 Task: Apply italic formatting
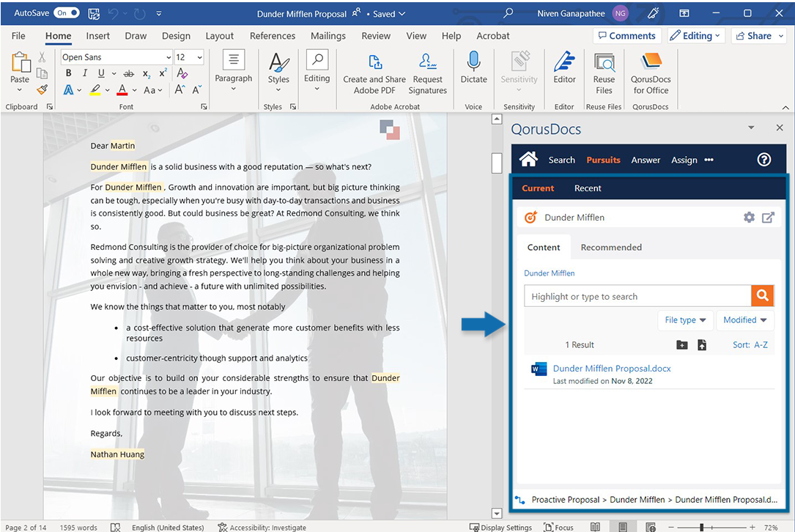point(85,73)
